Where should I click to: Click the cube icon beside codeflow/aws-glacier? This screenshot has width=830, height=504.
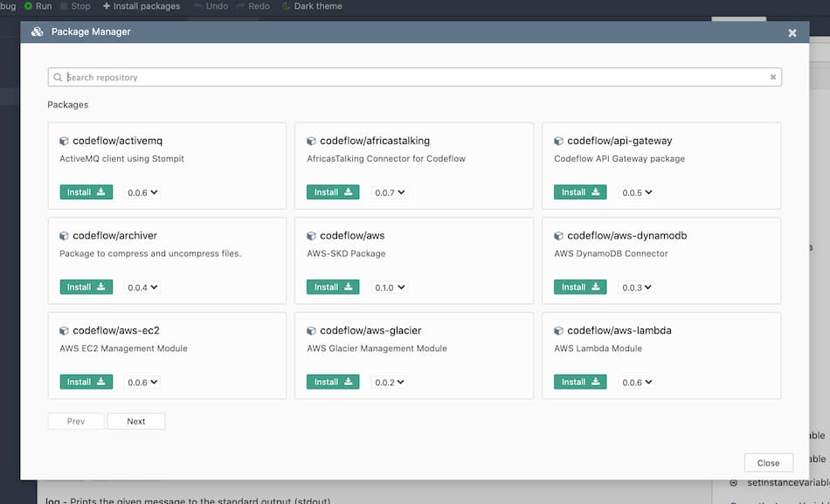coord(311,331)
